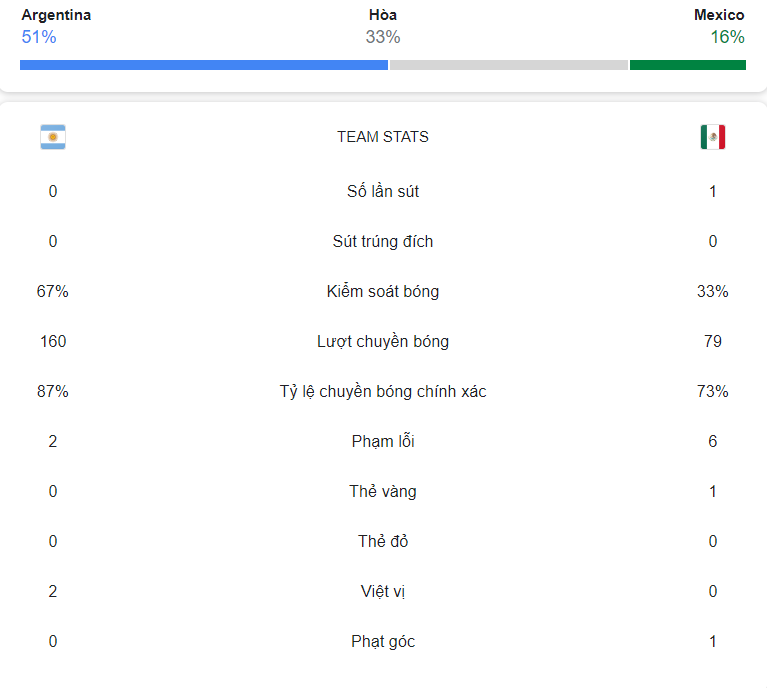Image resolution: width=767 pixels, height=688 pixels.
Task: Select the Sút trúng đích row label
Action: tap(383, 241)
